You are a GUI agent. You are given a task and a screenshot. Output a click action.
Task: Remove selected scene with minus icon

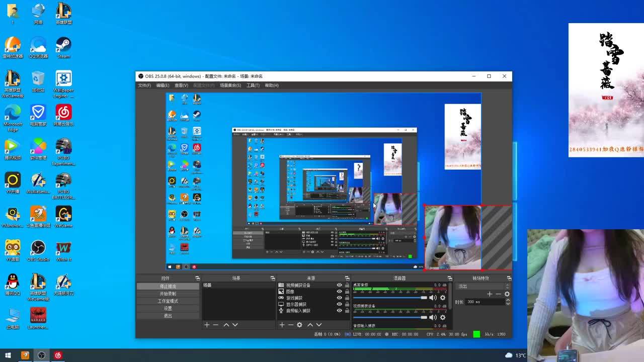215,325
